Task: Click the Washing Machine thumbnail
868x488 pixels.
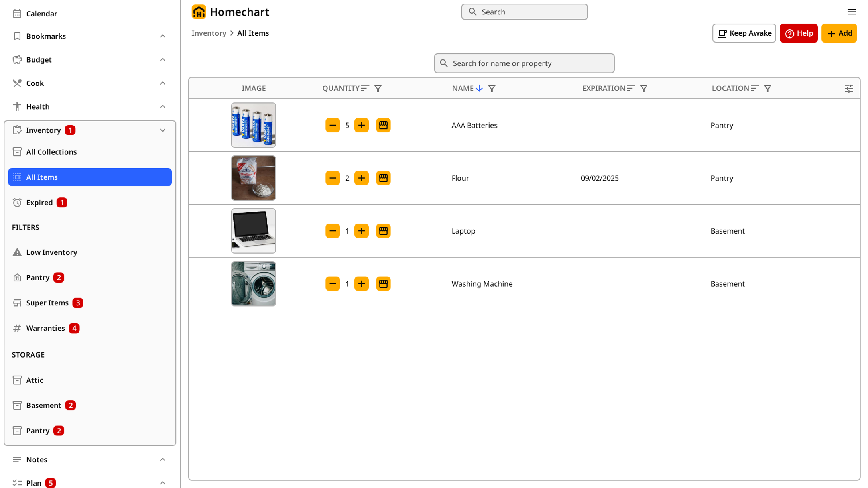Action: pos(253,284)
